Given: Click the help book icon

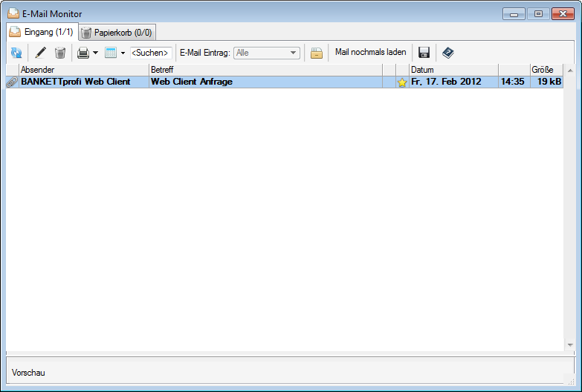Looking at the screenshot, I should tap(447, 53).
